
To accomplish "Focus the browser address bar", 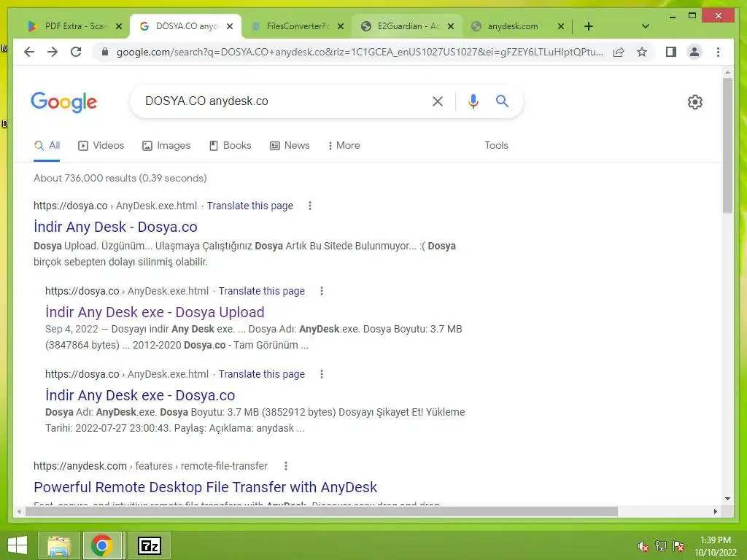I will tap(360, 52).
